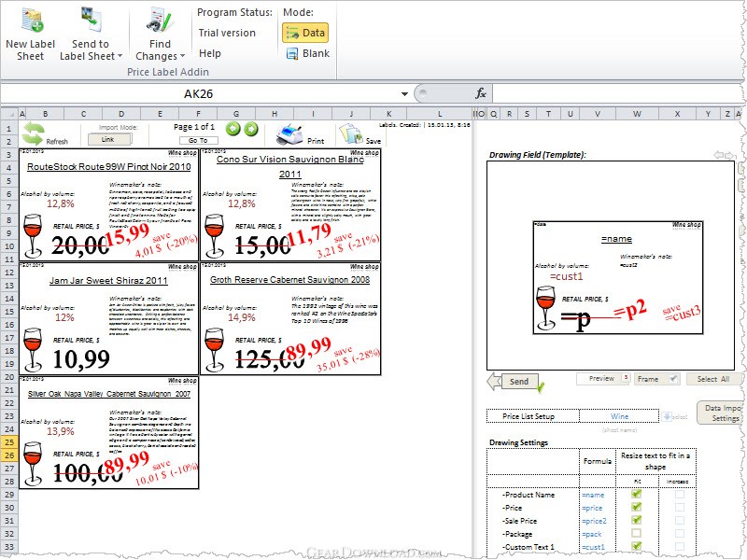Toggle Fit checkbox for Sale Price
The height and width of the screenshot is (560, 747).
tap(636, 520)
